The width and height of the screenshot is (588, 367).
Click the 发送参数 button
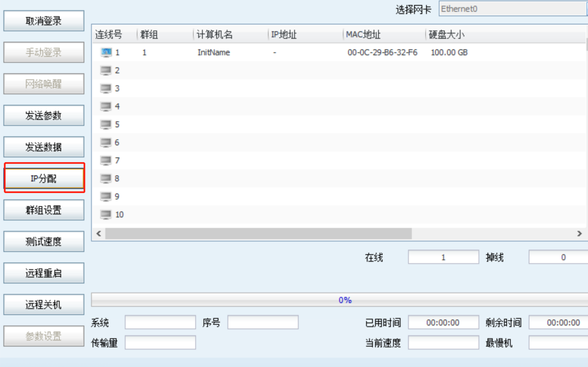click(44, 116)
